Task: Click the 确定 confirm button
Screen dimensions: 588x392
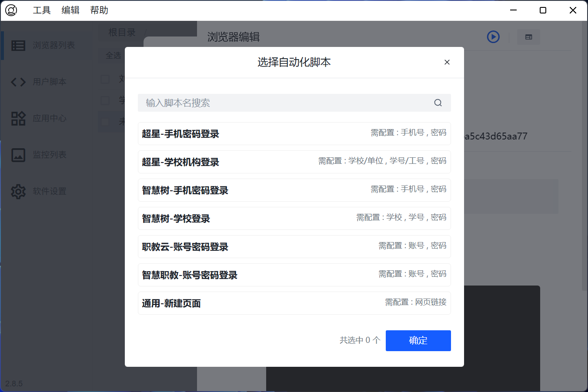Action: pyautogui.click(x=418, y=340)
